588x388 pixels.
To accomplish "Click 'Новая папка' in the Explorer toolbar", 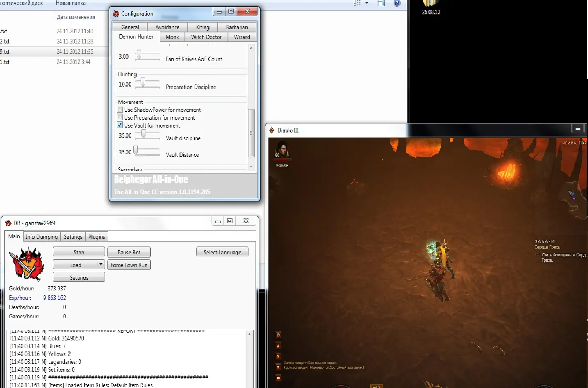I will pos(71,3).
